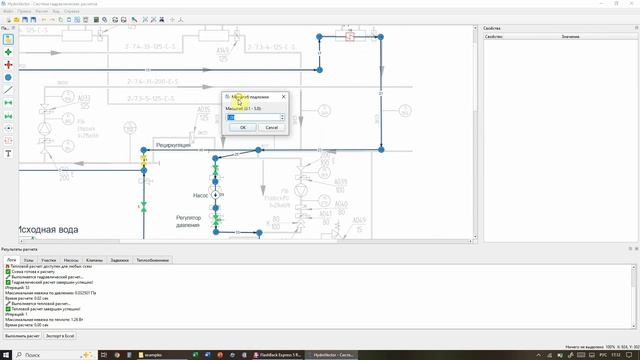Open the Вид menu
Image resolution: width=640 pixels, height=360 pixels.
56,11
